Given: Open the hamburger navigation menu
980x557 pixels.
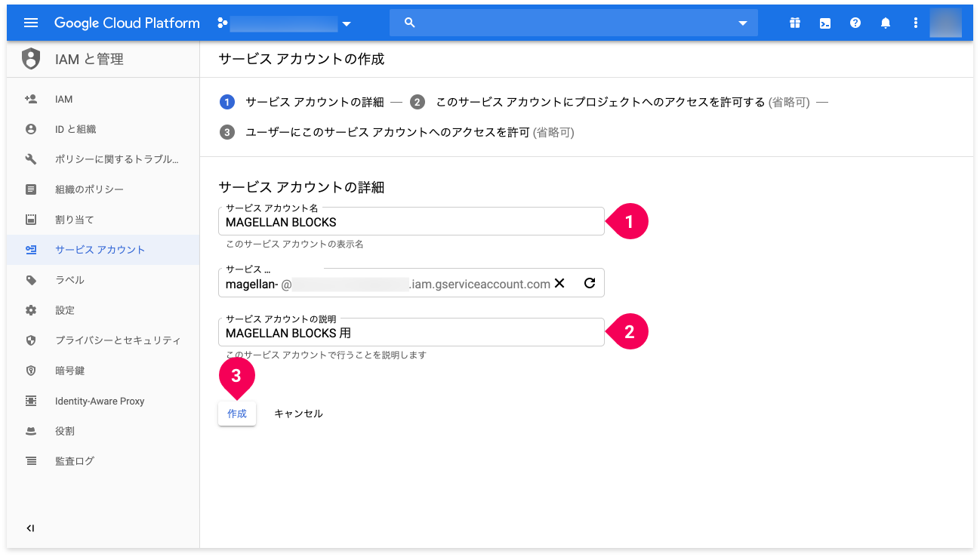Looking at the screenshot, I should coord(31,23).
